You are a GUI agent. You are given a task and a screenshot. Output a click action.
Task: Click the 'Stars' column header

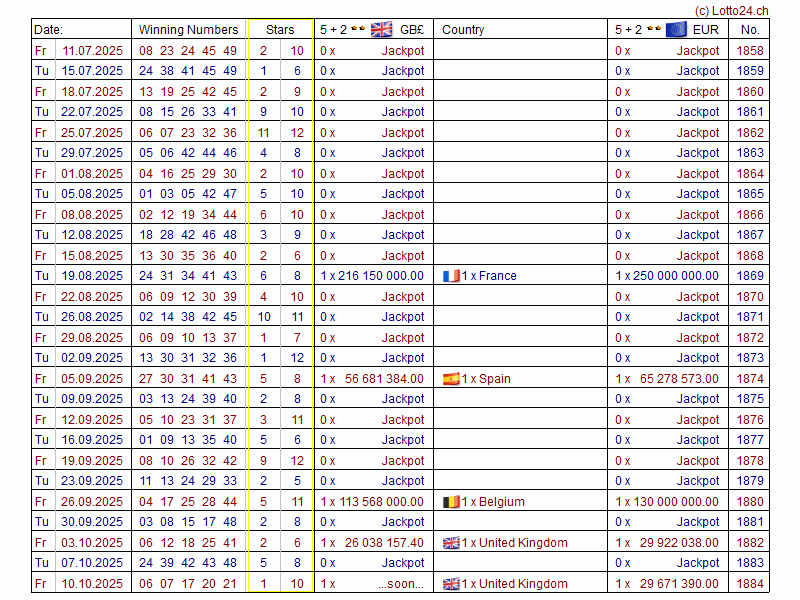point(280,30)
